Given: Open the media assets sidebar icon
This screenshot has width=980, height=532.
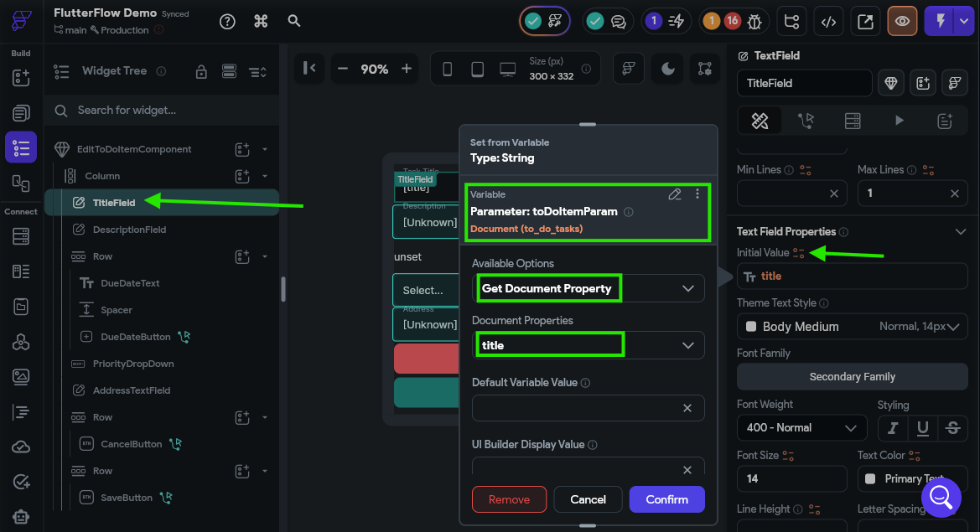Looking at the screenshot, I should point(21,376).
